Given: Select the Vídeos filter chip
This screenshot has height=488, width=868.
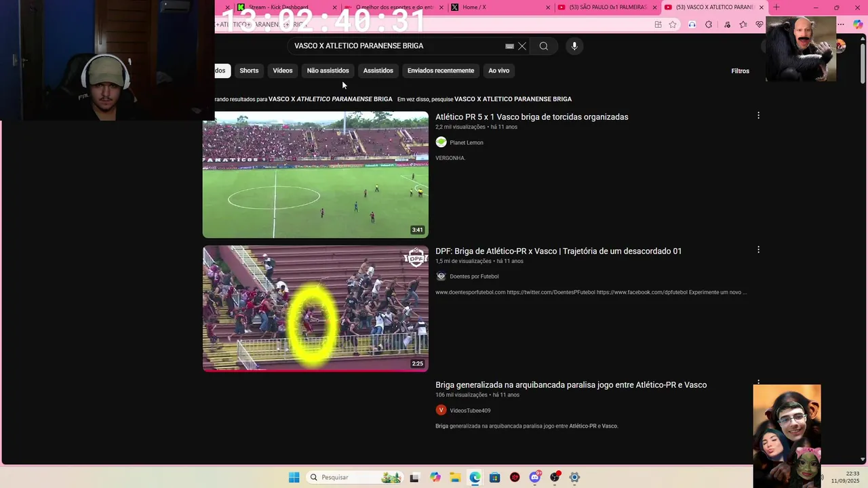Looking at the screenshot, I should (283, 70).
